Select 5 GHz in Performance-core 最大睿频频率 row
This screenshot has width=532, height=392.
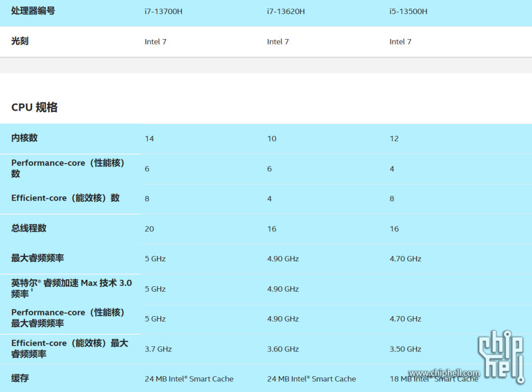click(155, 318)
